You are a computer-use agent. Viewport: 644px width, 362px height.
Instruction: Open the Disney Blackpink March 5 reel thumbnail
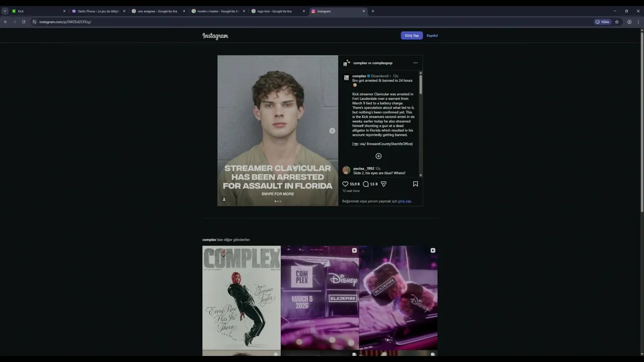(320, 298)
